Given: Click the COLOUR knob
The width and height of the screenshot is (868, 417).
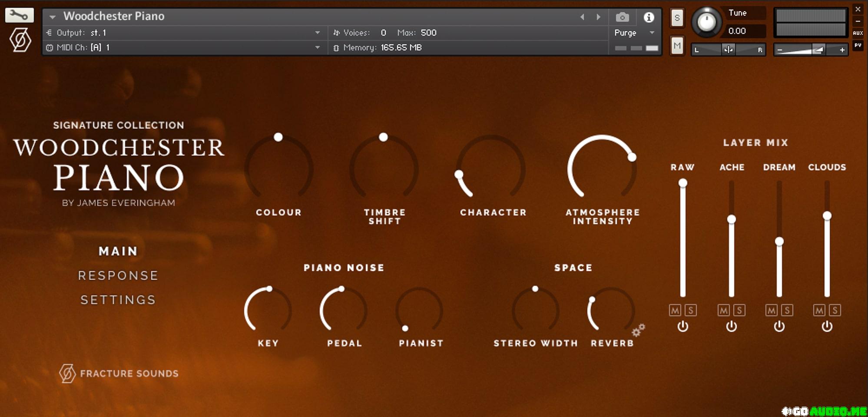Looking at the screenshot, I should (x=278, y=168).
